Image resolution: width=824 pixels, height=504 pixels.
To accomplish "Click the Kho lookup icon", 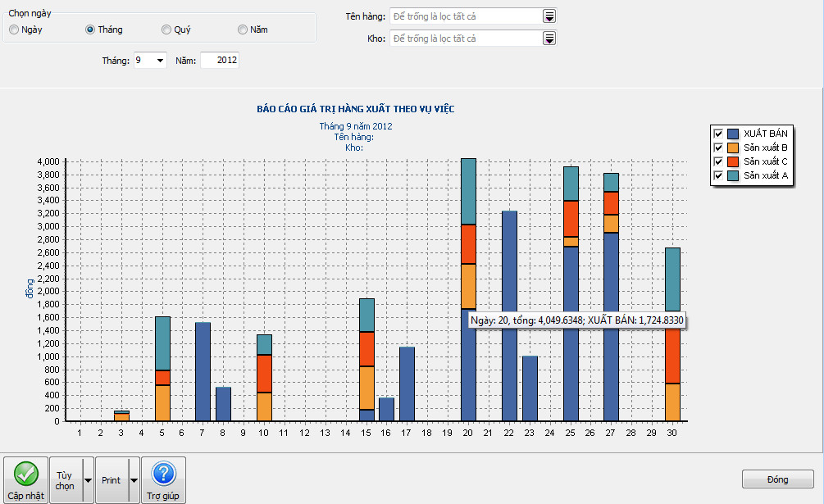I will click(x=549, y=39).
